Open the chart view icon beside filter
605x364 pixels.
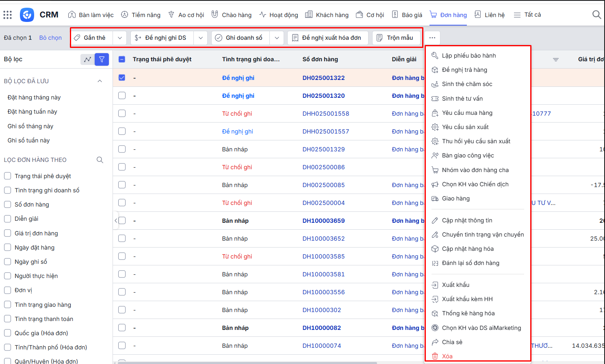[x=87, y=59]
